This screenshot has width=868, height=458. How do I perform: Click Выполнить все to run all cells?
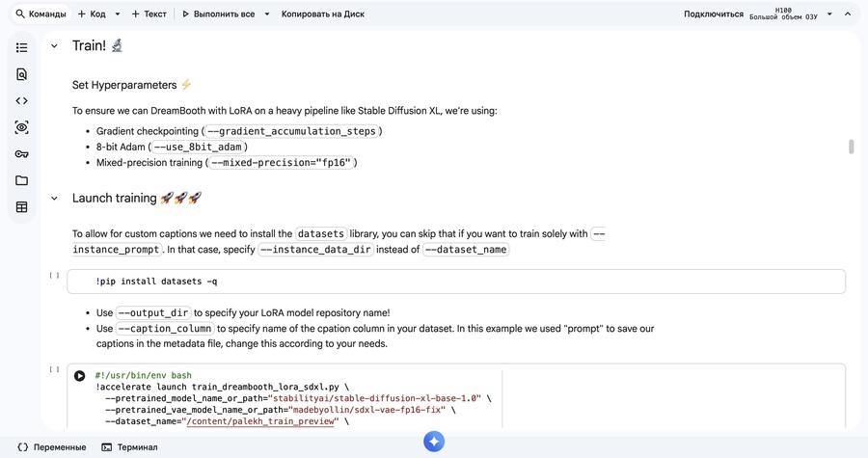click(219, 13)
